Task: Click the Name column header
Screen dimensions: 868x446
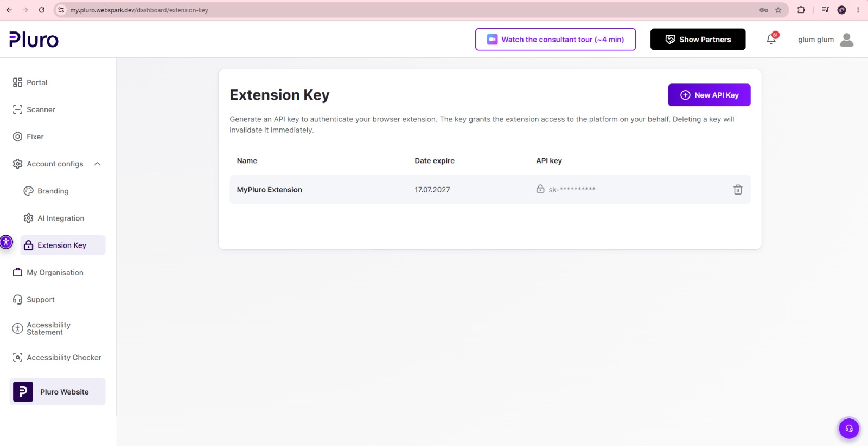Action: [247, 161]
